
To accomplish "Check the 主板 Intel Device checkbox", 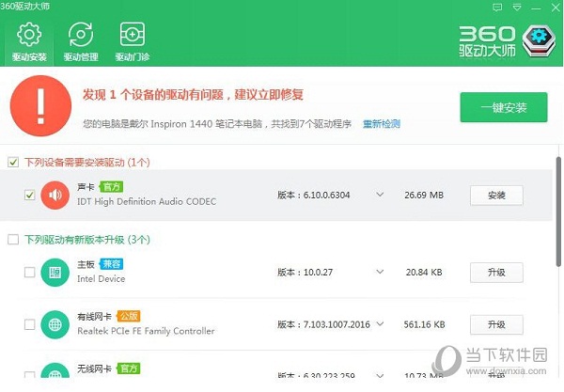I will (30, 273).
